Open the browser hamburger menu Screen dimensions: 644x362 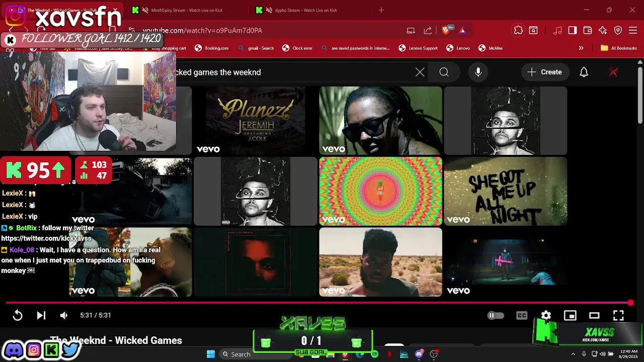click(x=633, y=30)
